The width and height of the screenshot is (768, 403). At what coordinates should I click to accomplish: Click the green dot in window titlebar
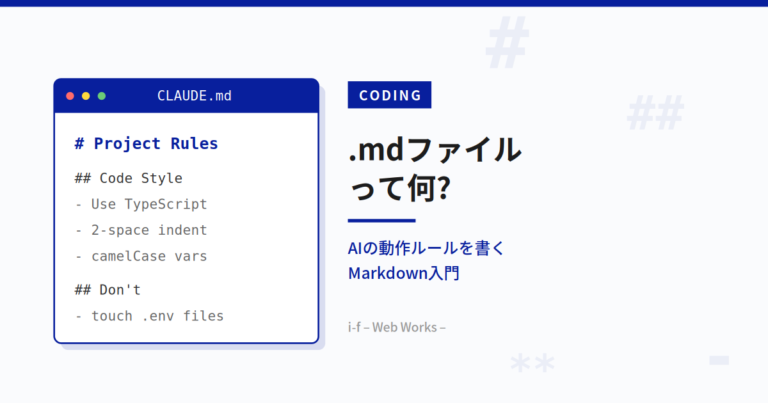pyautogui.click(x=101, y=96)
